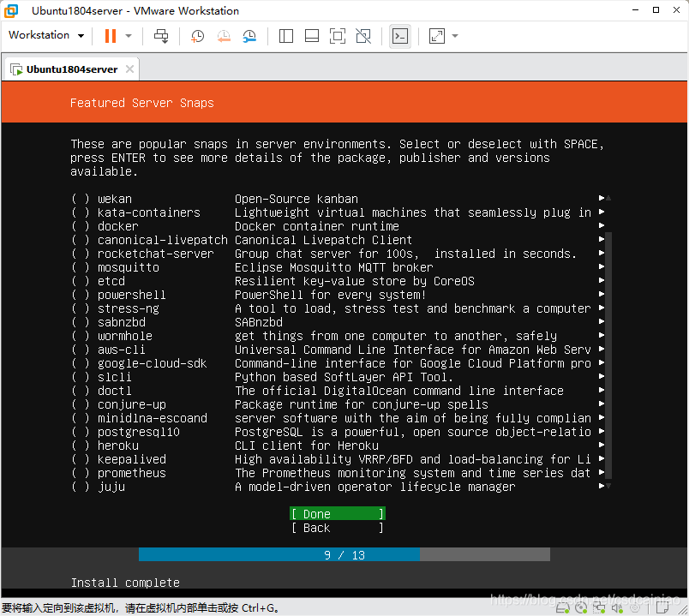Screen dimensions: 689x616
Task: Click the hard disk status icon
Action: (x=562, y=608)
